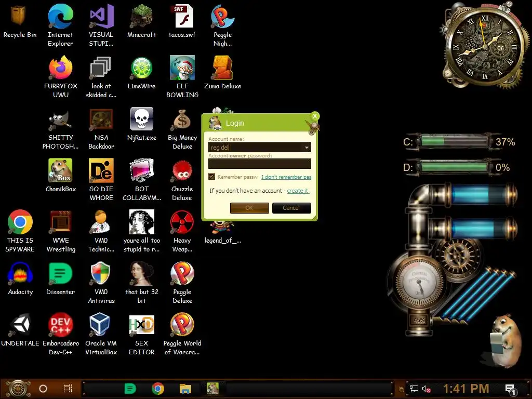Open Cortana circle on the taskbar
The image size is (532, 399).
(x=43, y=389)
